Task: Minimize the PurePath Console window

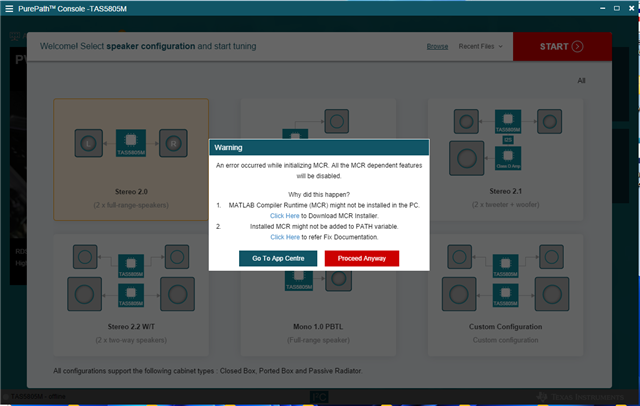Action: point(602,8)
